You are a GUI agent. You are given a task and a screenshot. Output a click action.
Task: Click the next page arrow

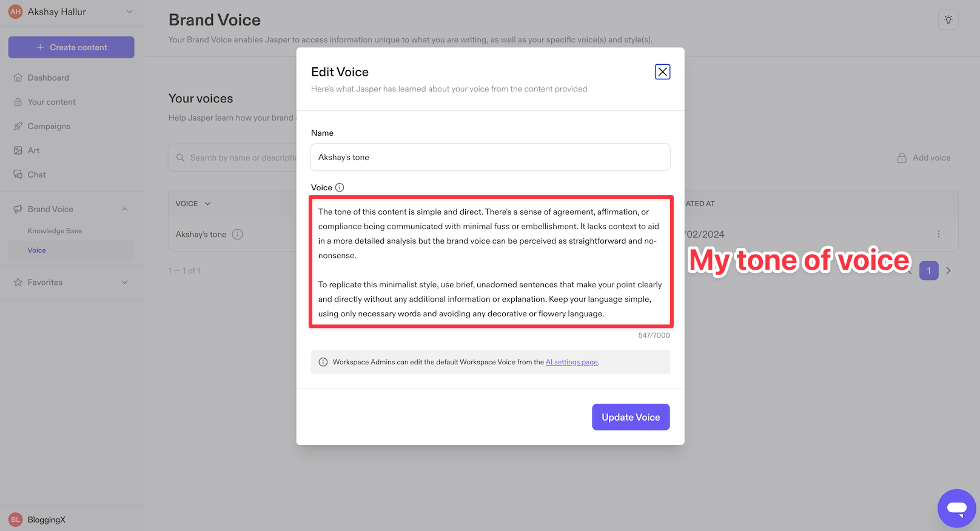tap(948, 271)
